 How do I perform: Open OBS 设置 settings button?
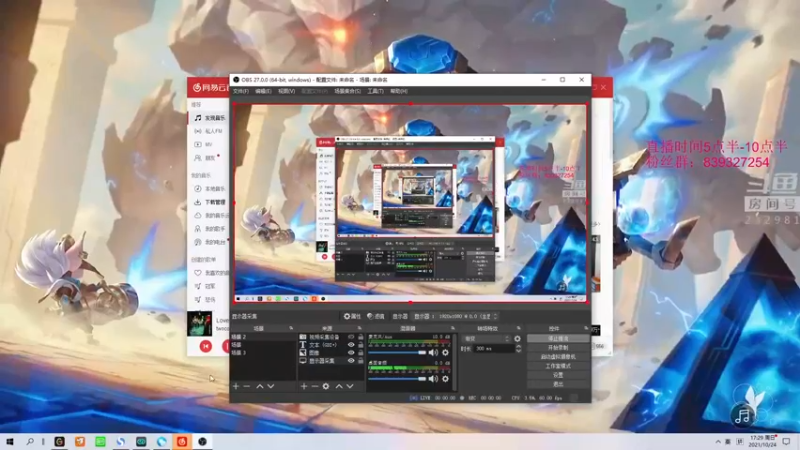tap(558, 375)
